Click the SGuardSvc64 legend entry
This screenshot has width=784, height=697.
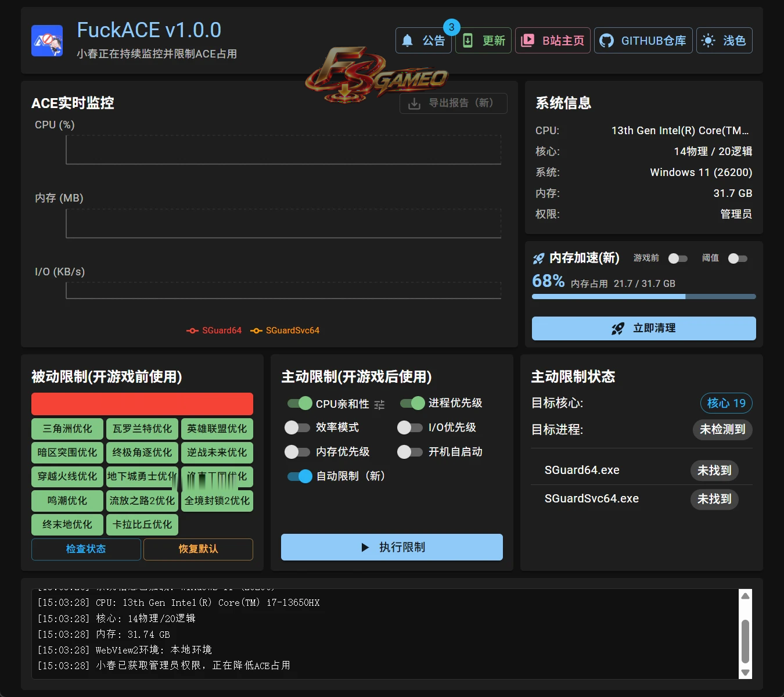pos(285,330)
